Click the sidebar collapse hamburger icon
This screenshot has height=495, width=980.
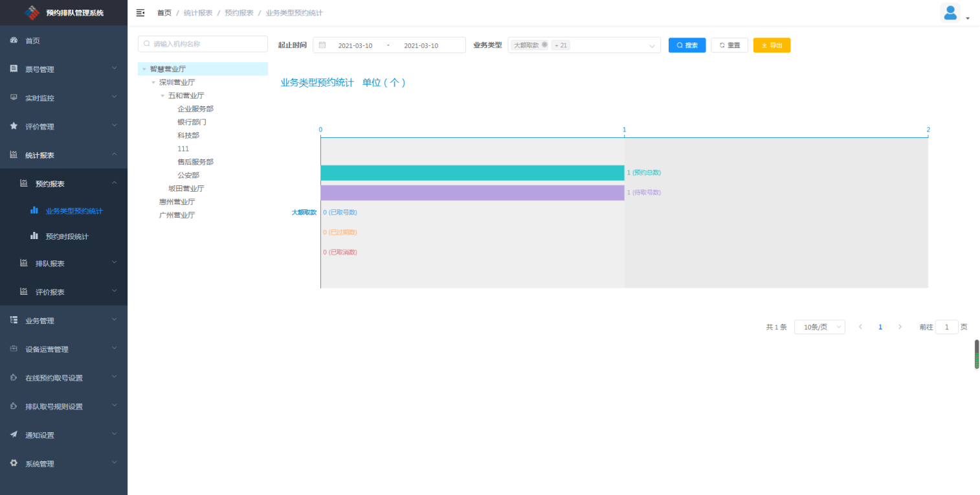point(140,13)
